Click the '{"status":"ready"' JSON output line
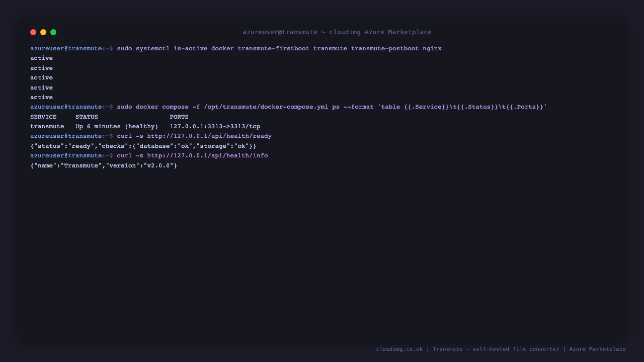The height and width of the screenshot is (362, 644). click(x=143, y=146)
